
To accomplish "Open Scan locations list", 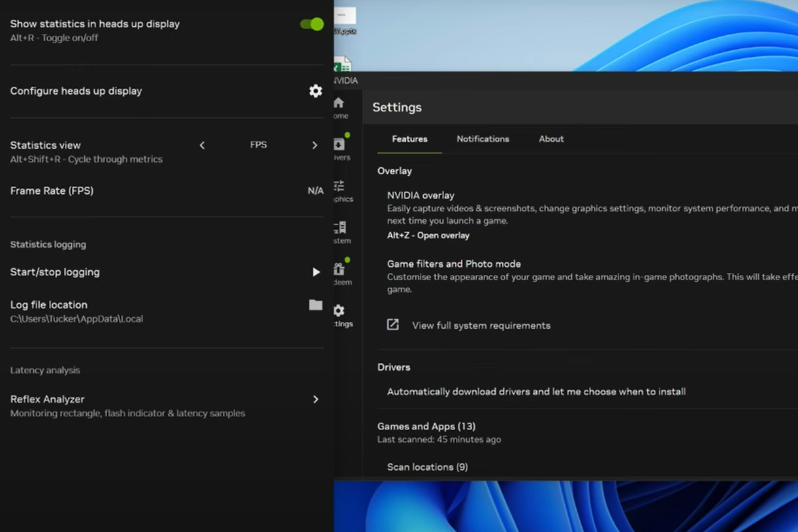I will [428, 467].
